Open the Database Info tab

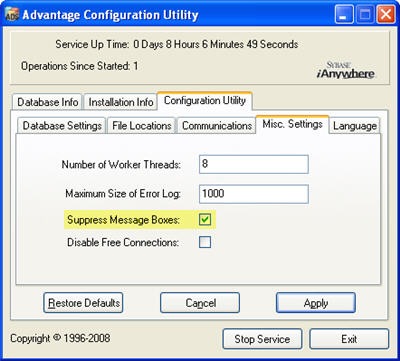pyautogui.click(x=47, y=102)
